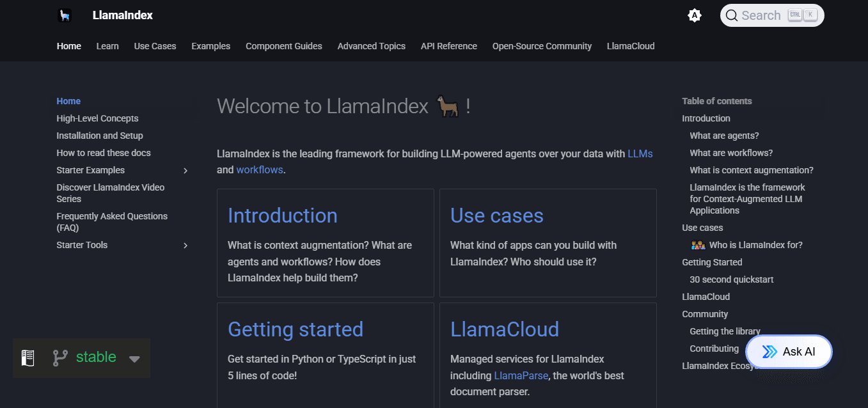Image resolution: width=868 pixels, height=408 pixels.
Task: Jump to Getting Started in table of contents
Action: (712, 262)
